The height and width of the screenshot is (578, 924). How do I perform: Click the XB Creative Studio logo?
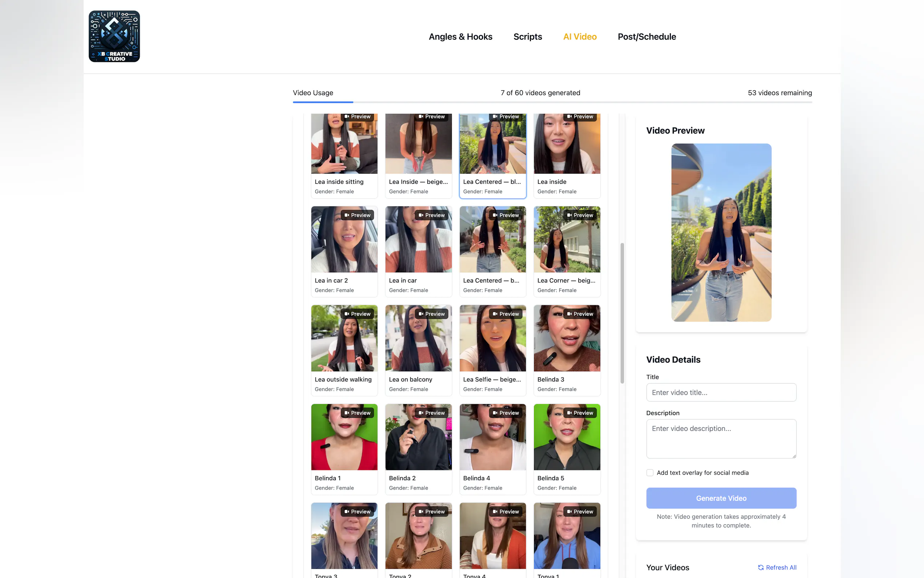tap(114, 36)
